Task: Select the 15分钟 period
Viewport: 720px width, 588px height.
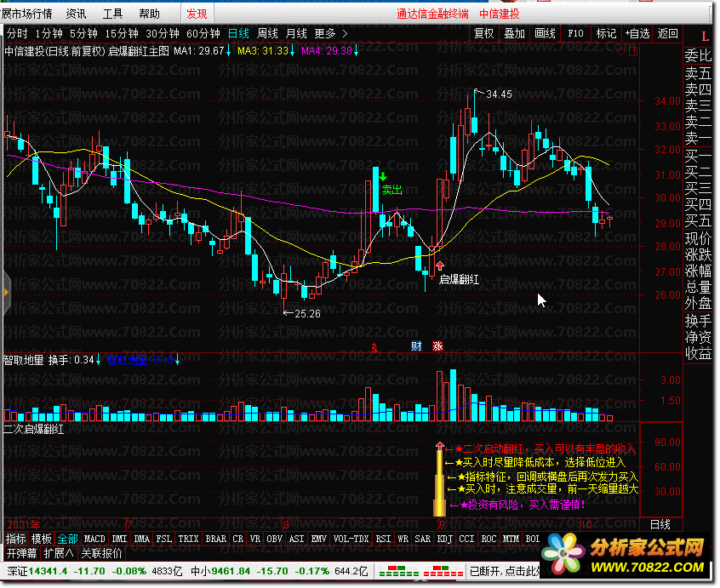Action: 122,33
